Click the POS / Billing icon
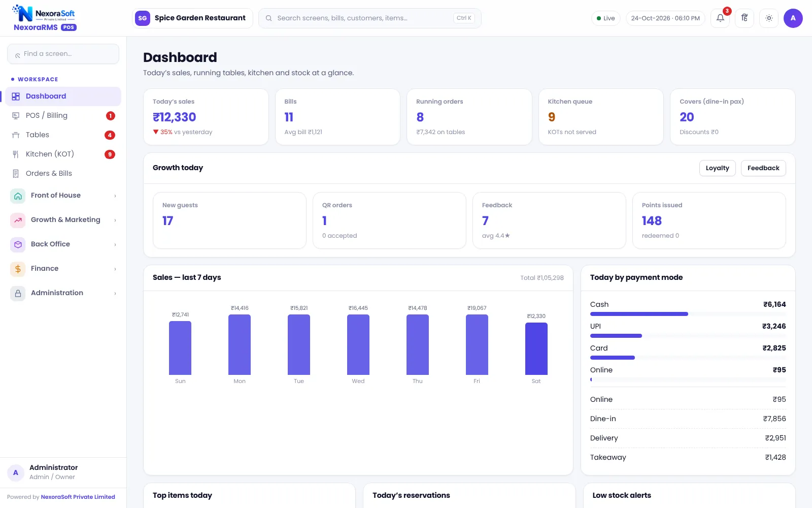Image resolution: width=812 pixels, height=508 pixels. (x=16, y=116)
